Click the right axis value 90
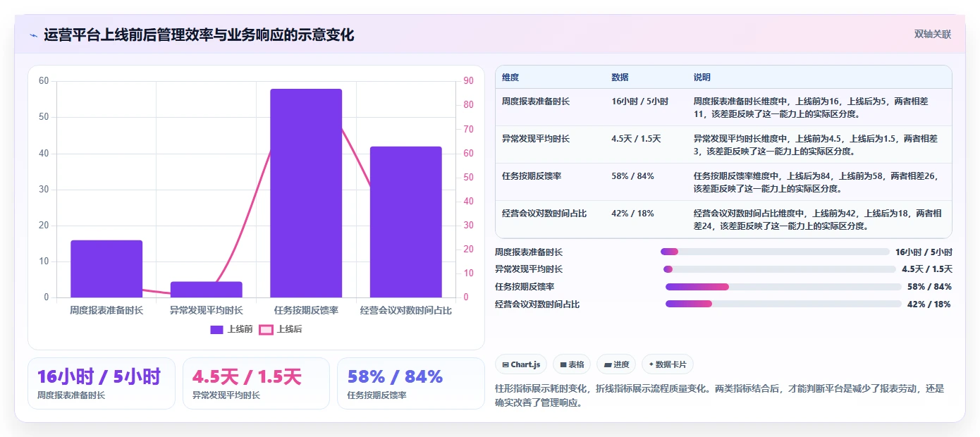The image size is (980, 437). click(x=467, y=81)
